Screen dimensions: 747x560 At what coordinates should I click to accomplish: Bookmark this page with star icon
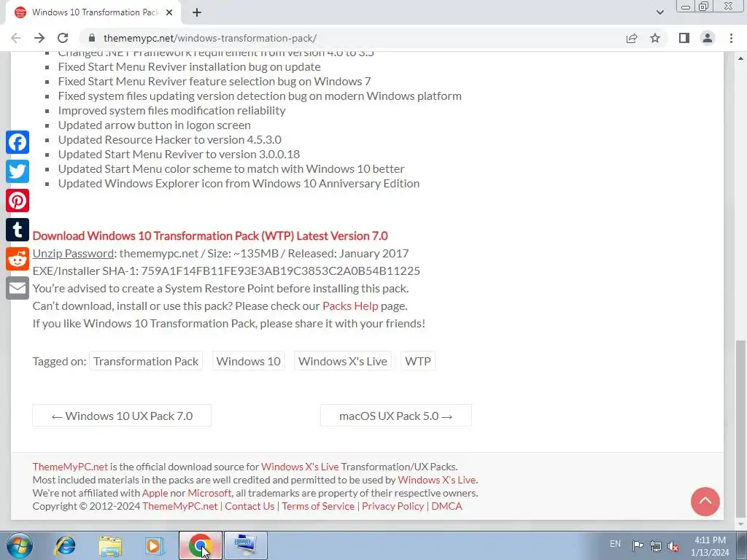pos(655,38)
